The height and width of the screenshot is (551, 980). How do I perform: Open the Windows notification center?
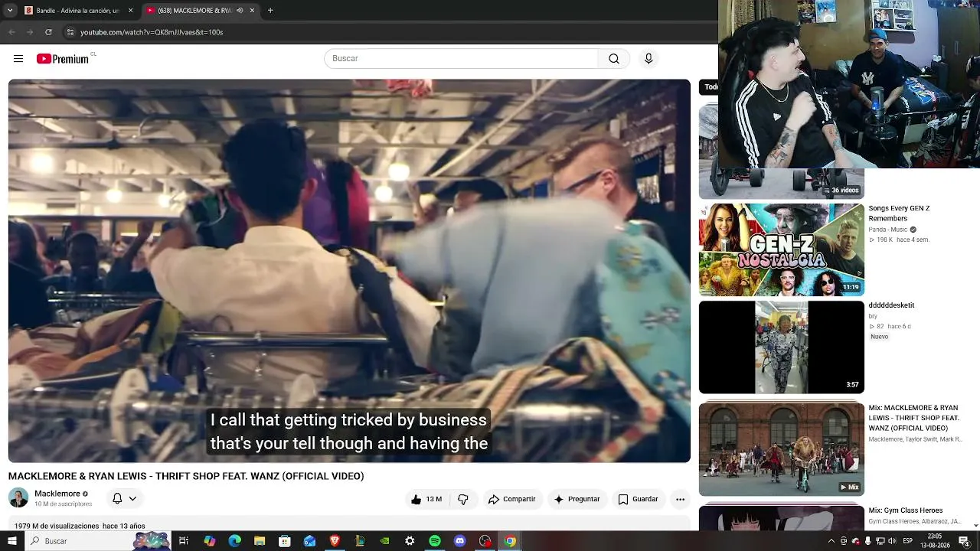coord(964,541)
